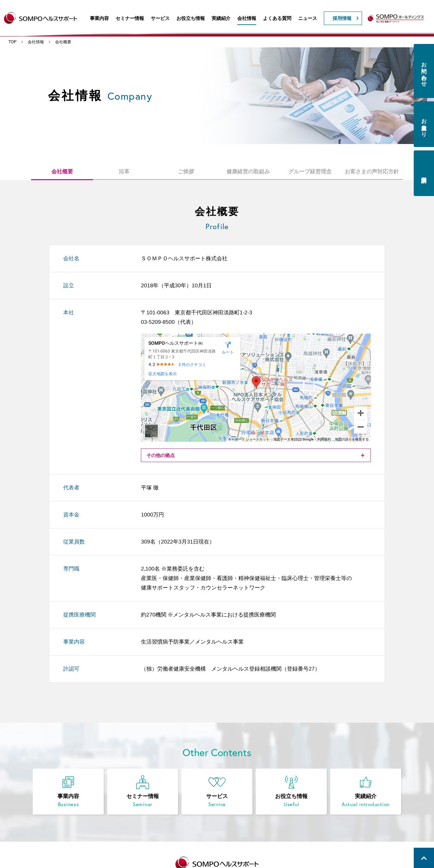Click the Google logo on the map
Screen dimensions: 434x868
click(256, 433)
